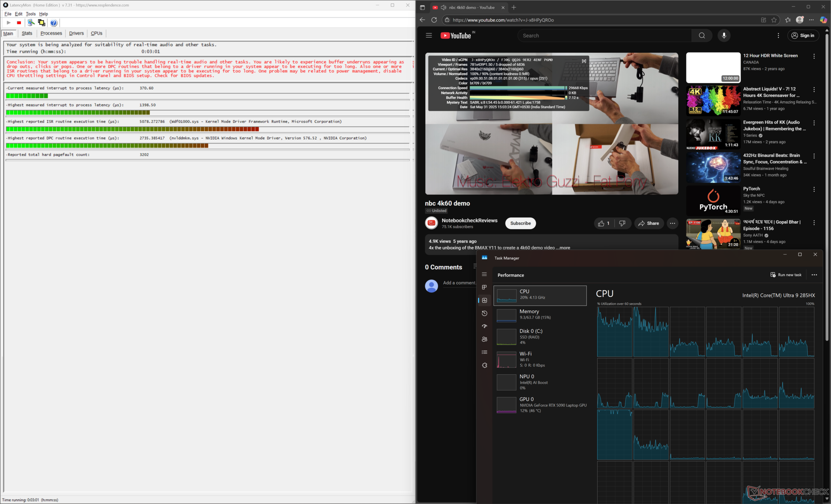
Task: Click the YouTube search input field
Action: click(604, 35)
